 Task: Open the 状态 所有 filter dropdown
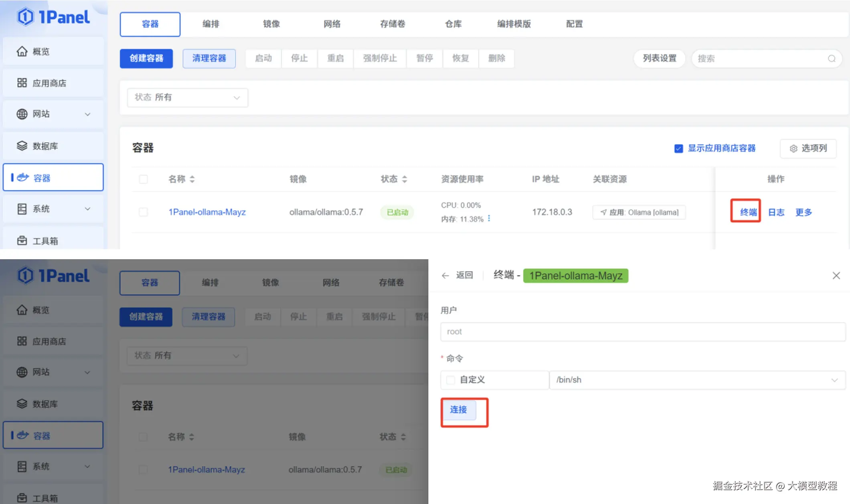pos(187,97)
